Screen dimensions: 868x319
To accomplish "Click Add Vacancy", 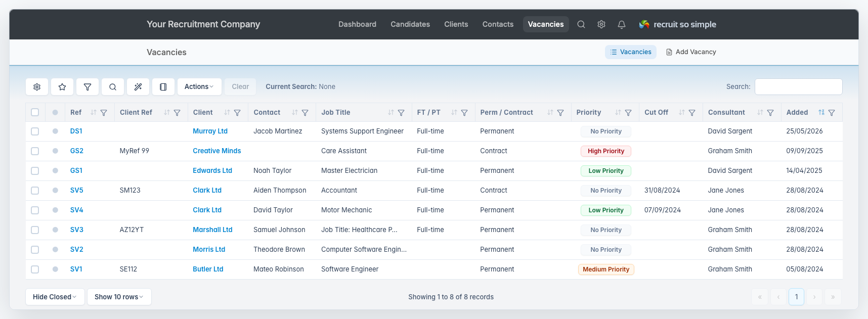I will click(x=691, y=52).
